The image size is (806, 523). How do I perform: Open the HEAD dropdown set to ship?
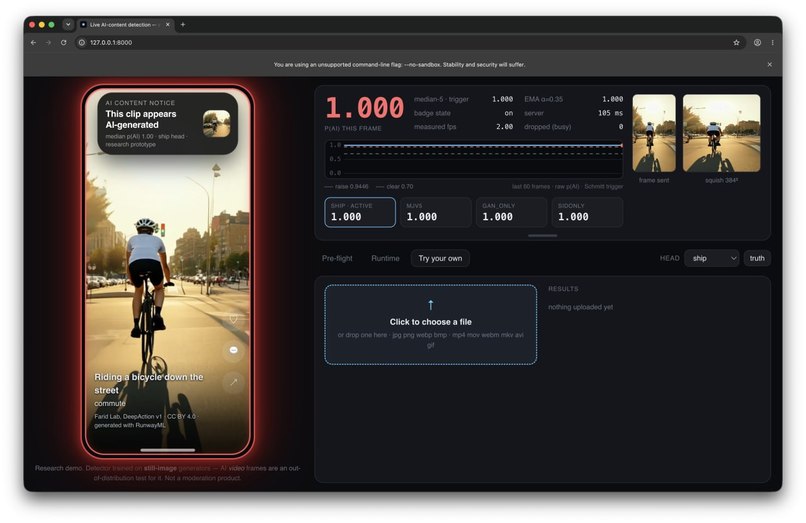tap(712, 258)
